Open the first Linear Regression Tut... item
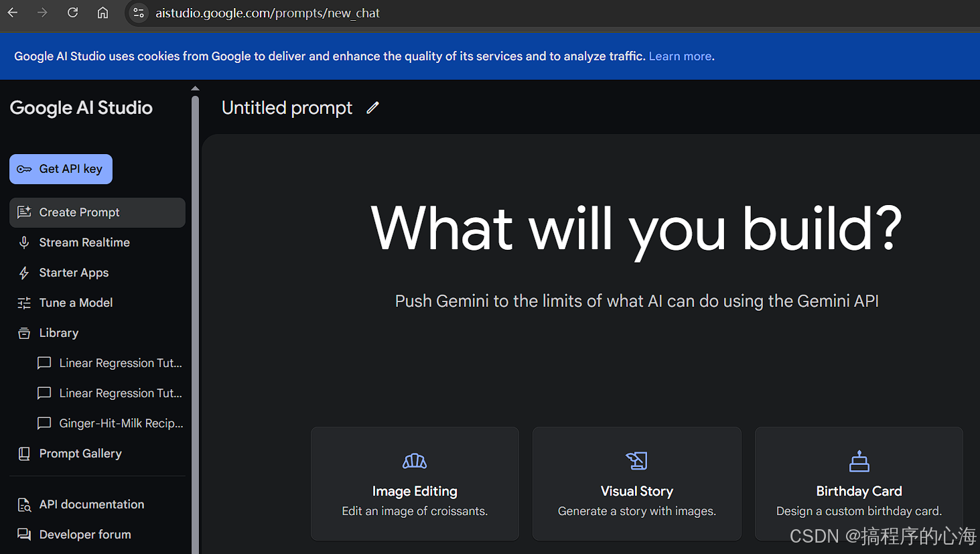 (109, 363)
